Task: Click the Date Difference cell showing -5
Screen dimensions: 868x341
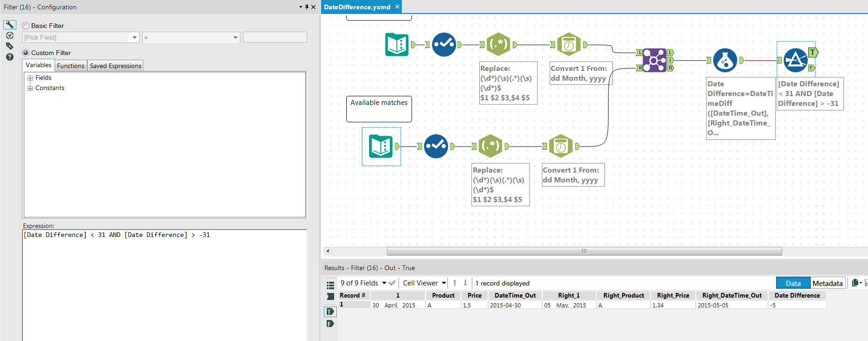Action: [x=797, y=305]
